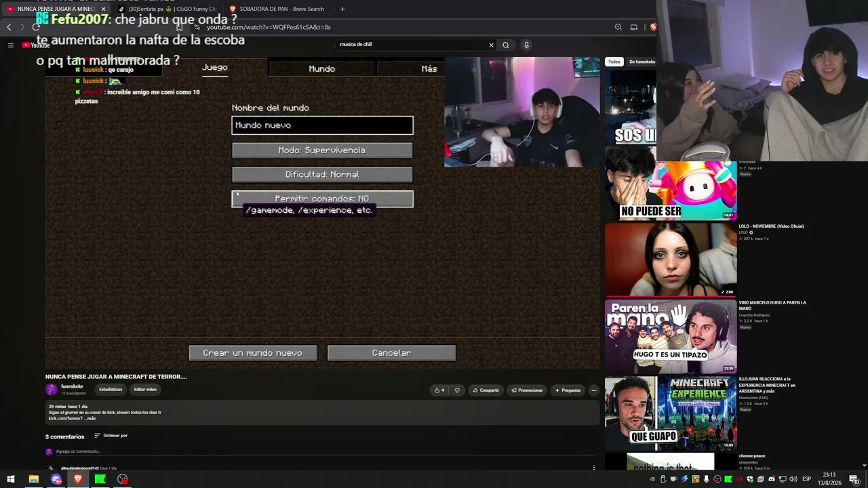Open File Explorer from the taskbar
This screenshot has width=868, height=488.
coord(33,479)
